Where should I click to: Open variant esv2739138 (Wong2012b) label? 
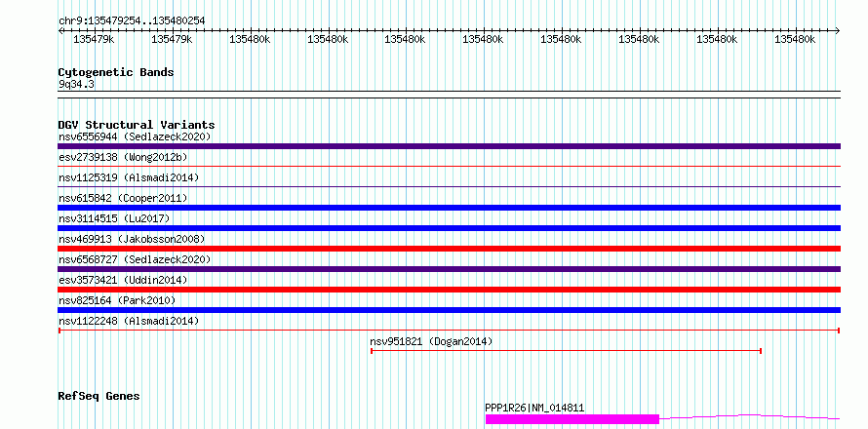123,157
